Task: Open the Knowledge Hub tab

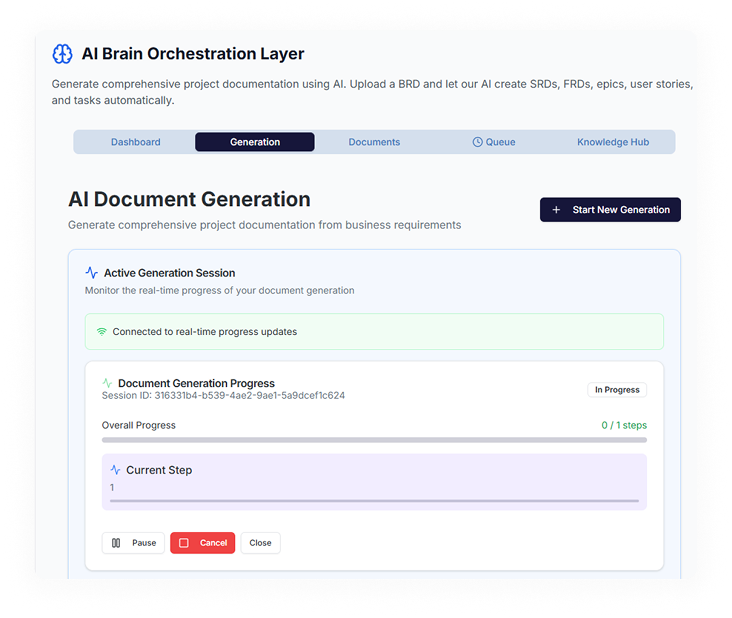Action: click(x=613, y=142)
